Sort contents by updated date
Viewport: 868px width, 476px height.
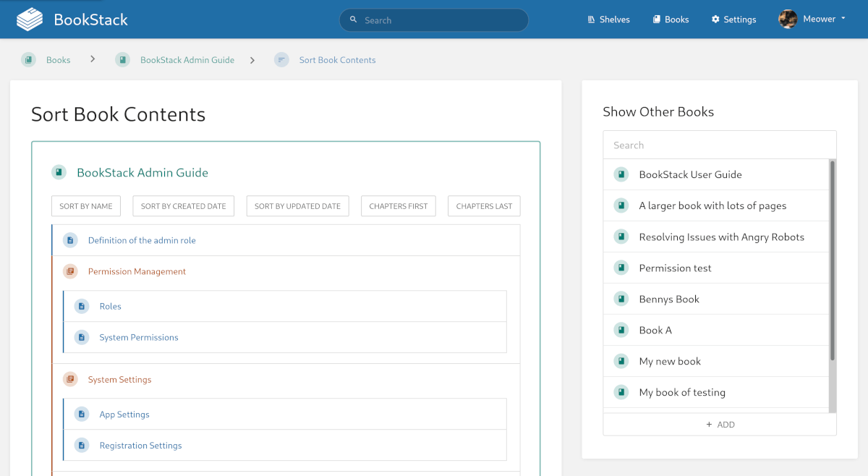[297, 206]
